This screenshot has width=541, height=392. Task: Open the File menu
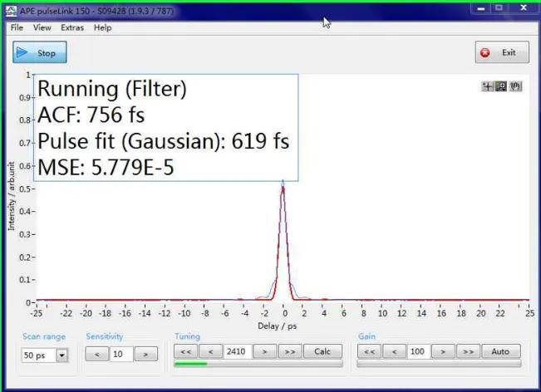click(17, 27)
